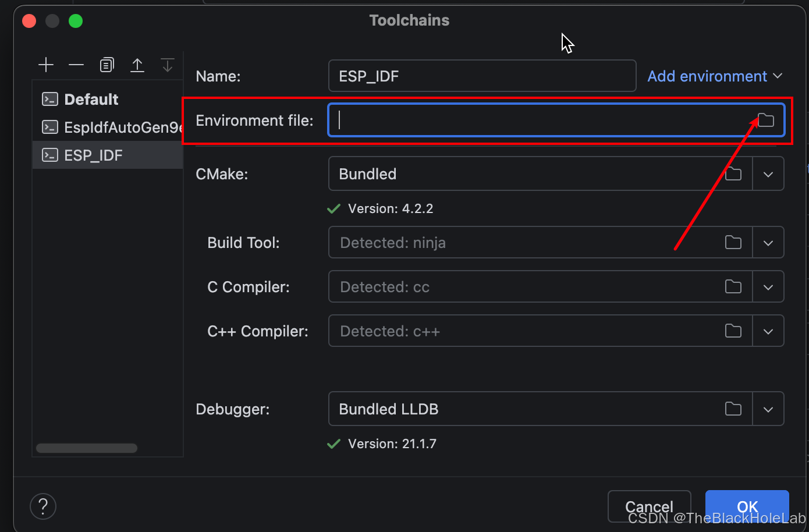Expand the CMake dropdown
The width and height of the screenshot is (809, 532).
pos(768,174)
